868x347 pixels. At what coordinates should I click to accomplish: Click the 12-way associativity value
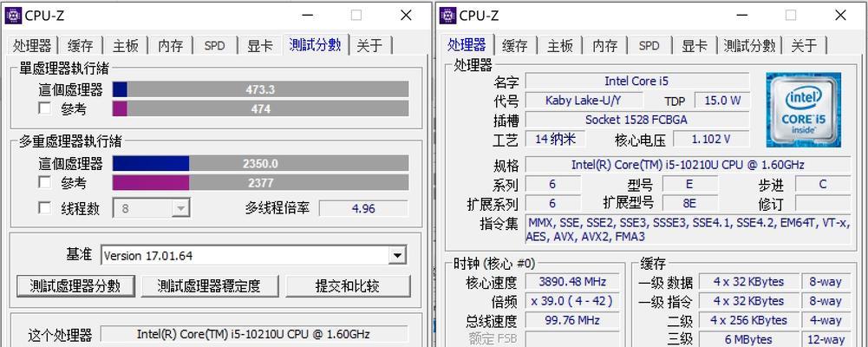tap(826, 338)
